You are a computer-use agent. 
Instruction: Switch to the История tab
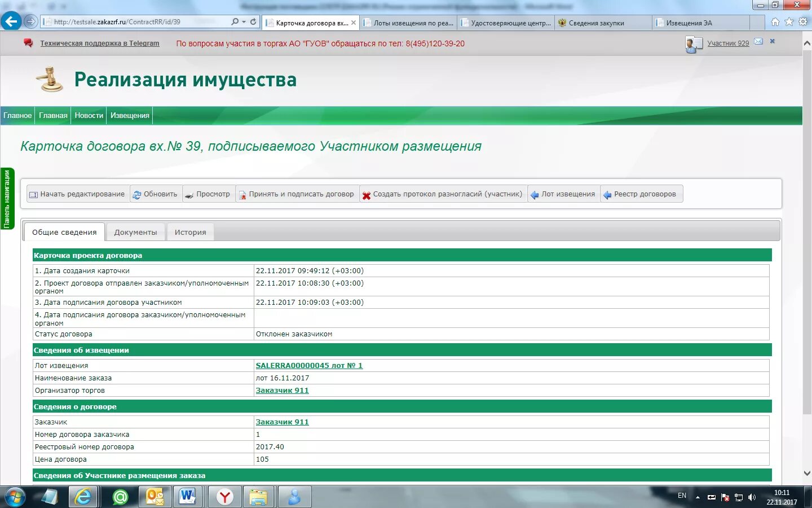[x=191, y=232]
